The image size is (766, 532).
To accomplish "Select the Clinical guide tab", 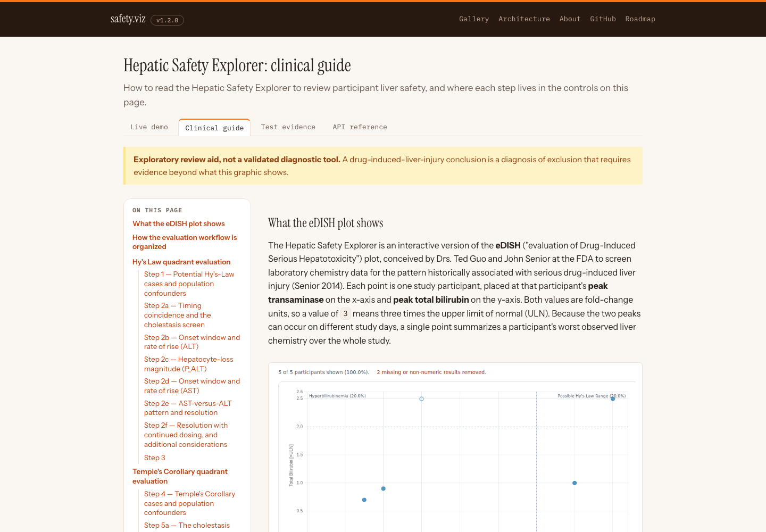I will (x=214, y=128).
